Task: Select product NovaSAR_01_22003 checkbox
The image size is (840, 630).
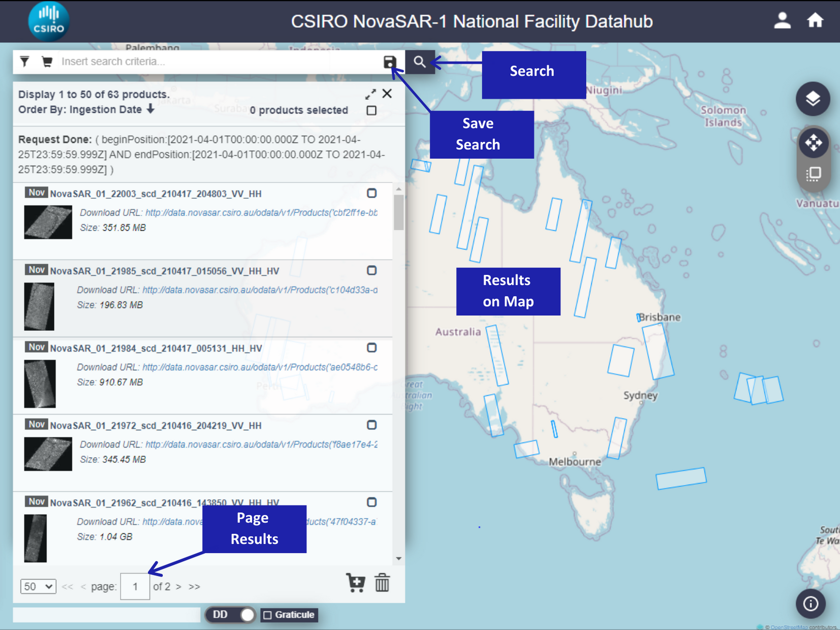Action: (372, 193)
